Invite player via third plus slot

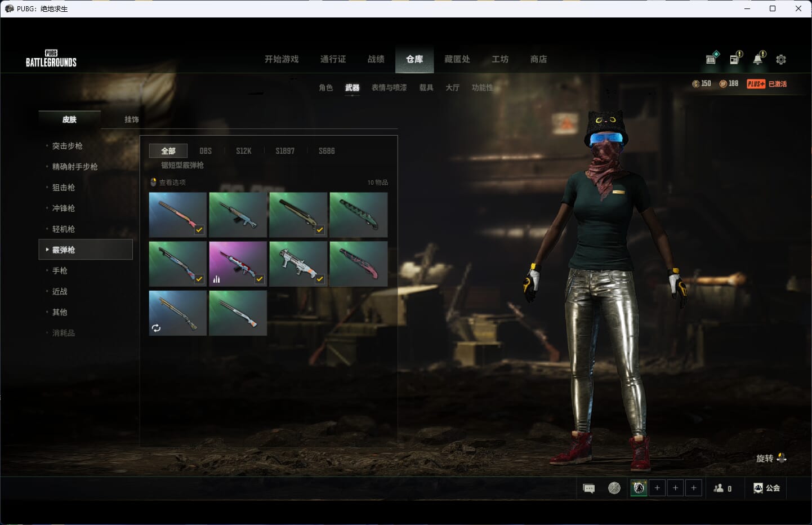point(694,488)
